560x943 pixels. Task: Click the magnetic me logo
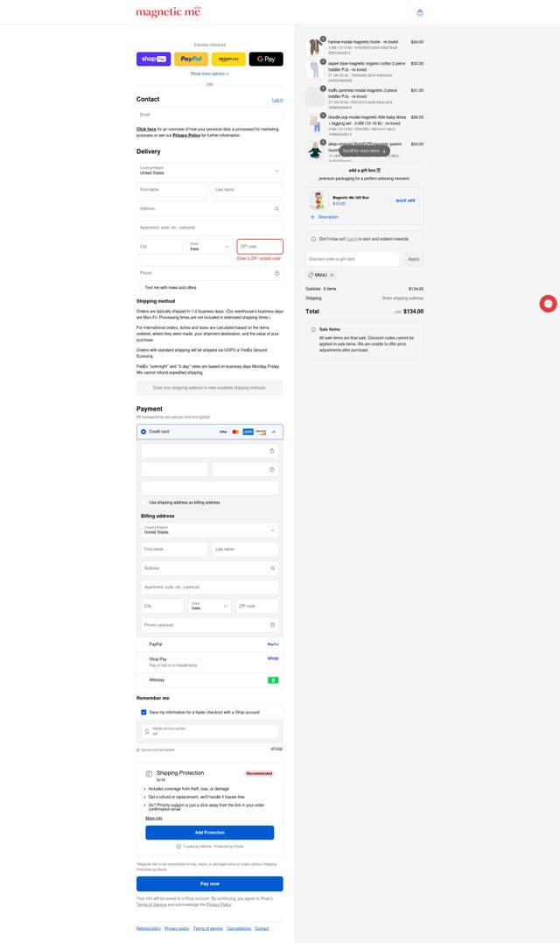point(168,11)
